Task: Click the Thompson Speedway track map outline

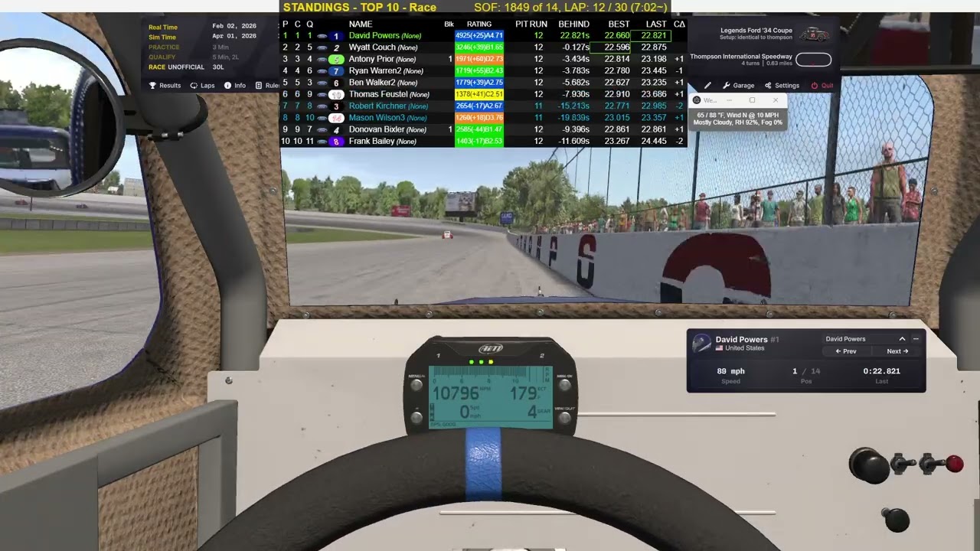Action: pos(813,60)
